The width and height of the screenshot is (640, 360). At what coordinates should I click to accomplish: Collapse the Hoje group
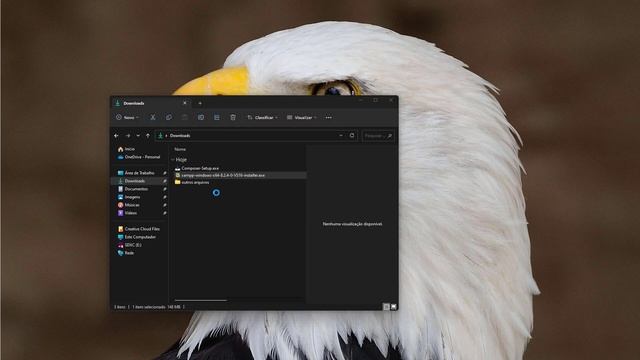click(x=173, y=160)
